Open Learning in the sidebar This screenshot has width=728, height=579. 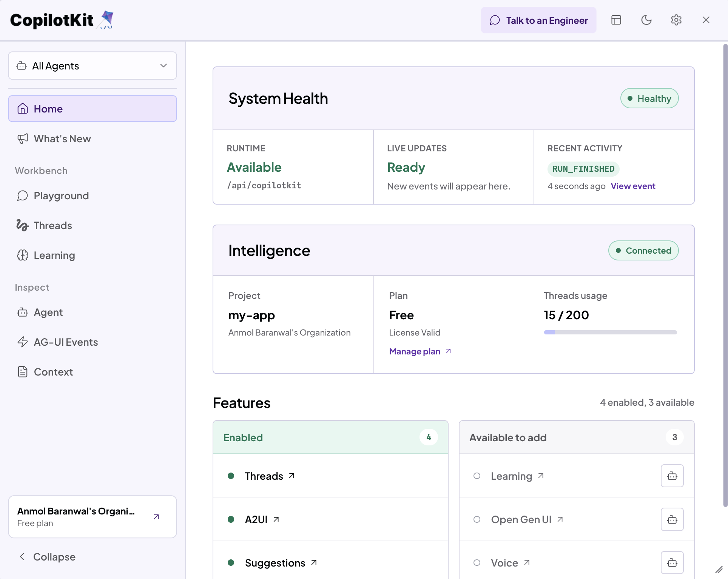pyautogui.click(x=93, y=255)
